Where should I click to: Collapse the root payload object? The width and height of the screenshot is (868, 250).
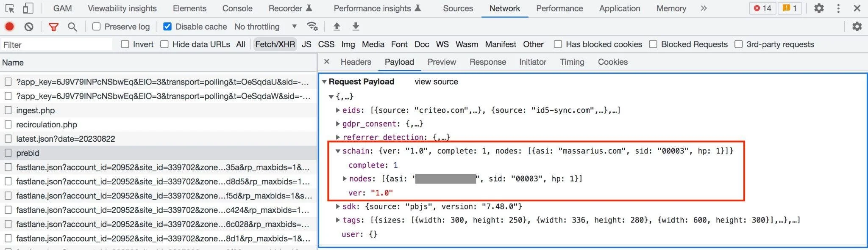click(x=331, y=97)
